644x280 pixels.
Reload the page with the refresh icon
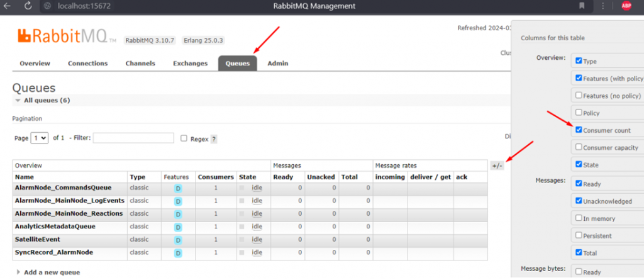point(28,6)
